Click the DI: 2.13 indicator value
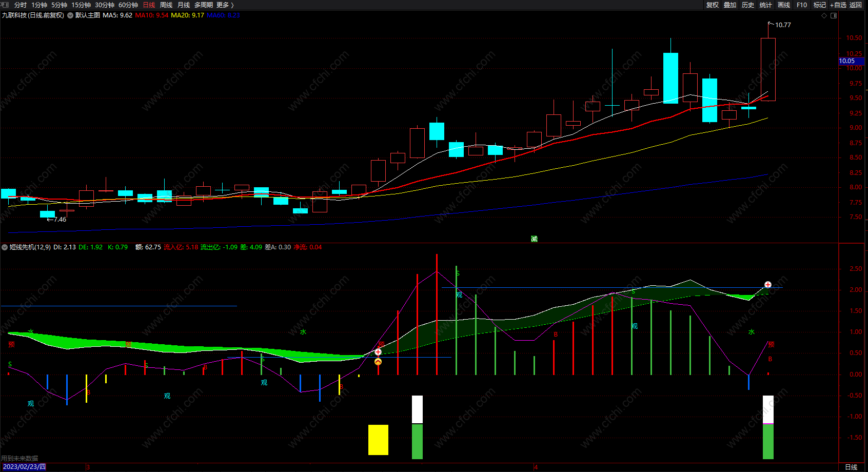 pos(65,247)
